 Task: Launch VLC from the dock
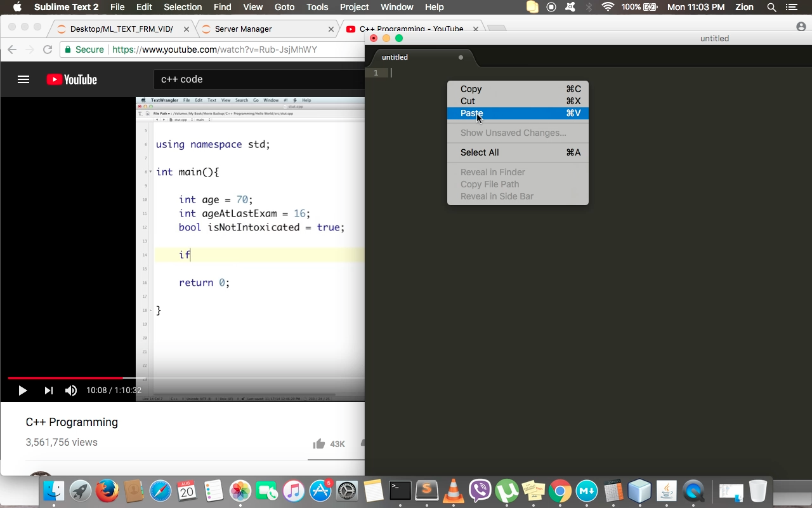click(453, 491)
